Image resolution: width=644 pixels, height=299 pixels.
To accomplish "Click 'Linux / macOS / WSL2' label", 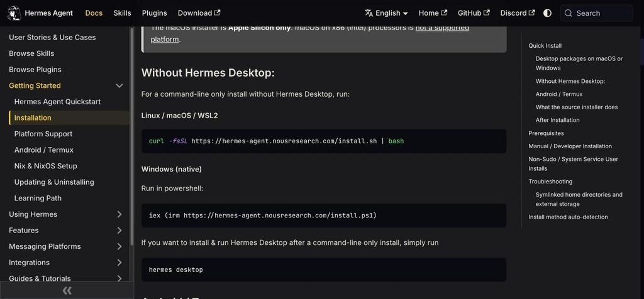I will point(179,116).
